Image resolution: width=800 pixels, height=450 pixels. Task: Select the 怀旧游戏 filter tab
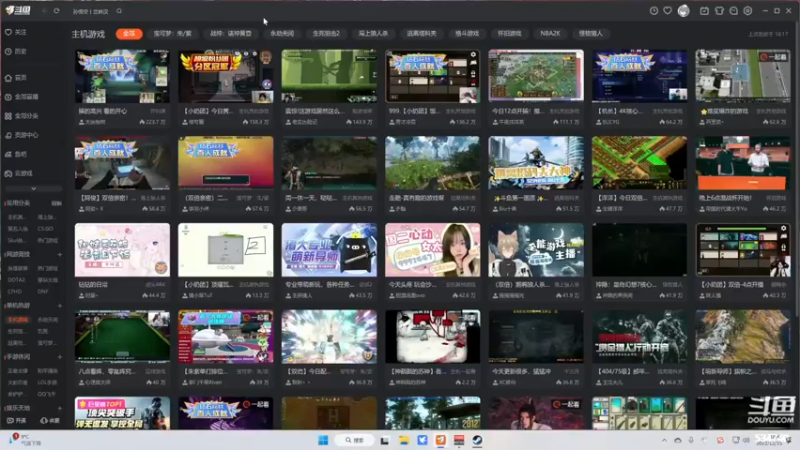[509, 33]
